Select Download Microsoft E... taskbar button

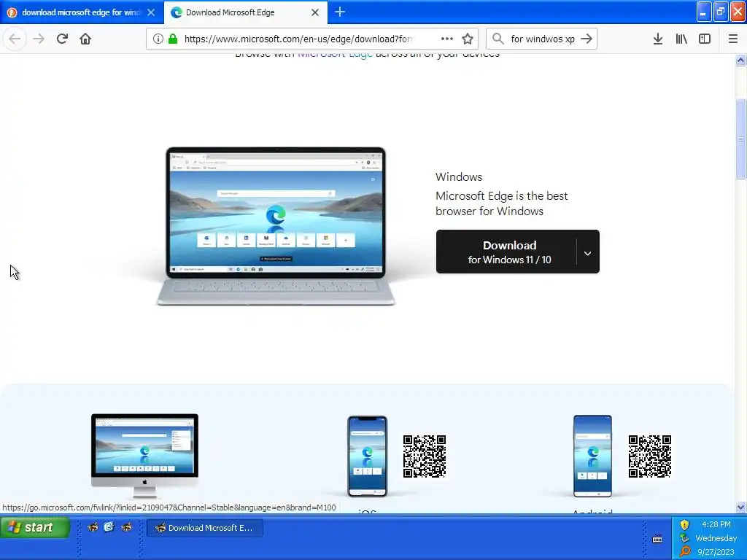(205, 528)
